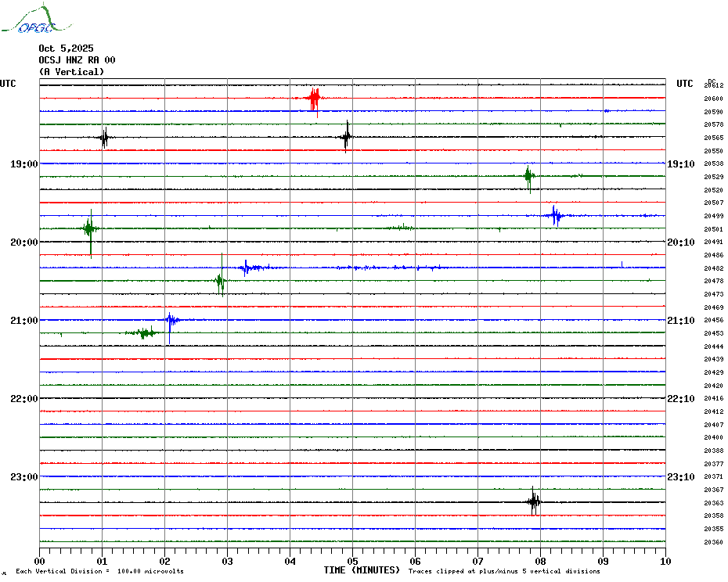
Task: Click the red seismic burst near minute 4
Action: (314, 99)
